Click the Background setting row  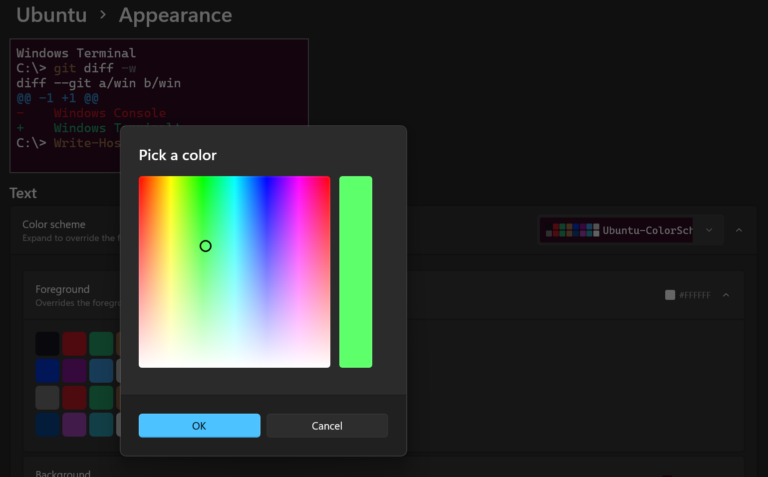pyautogui.click(x=64, y=472)
